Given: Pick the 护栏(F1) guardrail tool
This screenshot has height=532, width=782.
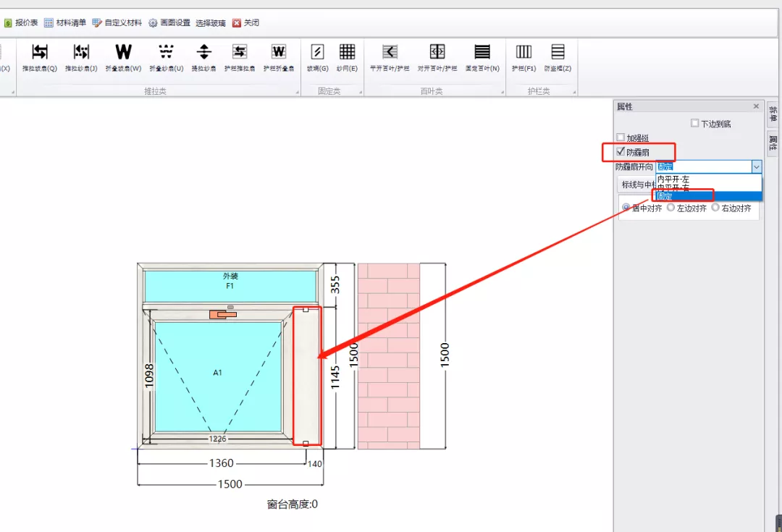Looking at the screenshot, I should pyautogui.click(x=524, y=57).
